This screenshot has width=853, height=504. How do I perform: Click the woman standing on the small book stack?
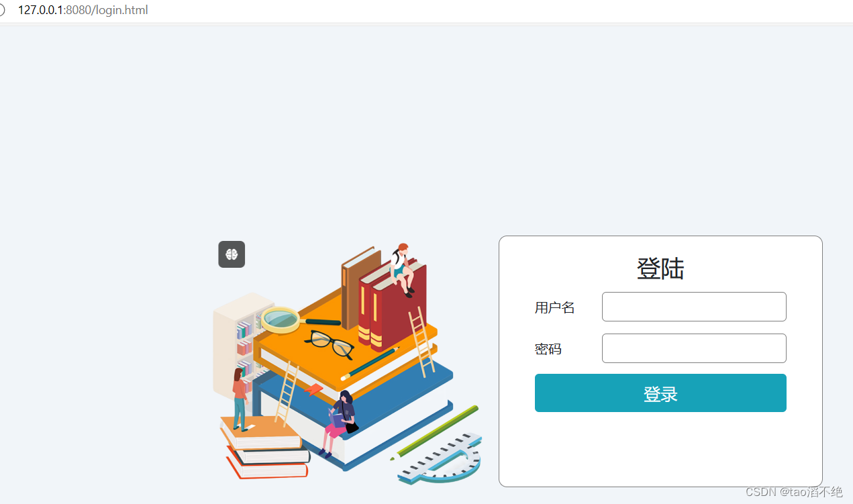[240, 399]
